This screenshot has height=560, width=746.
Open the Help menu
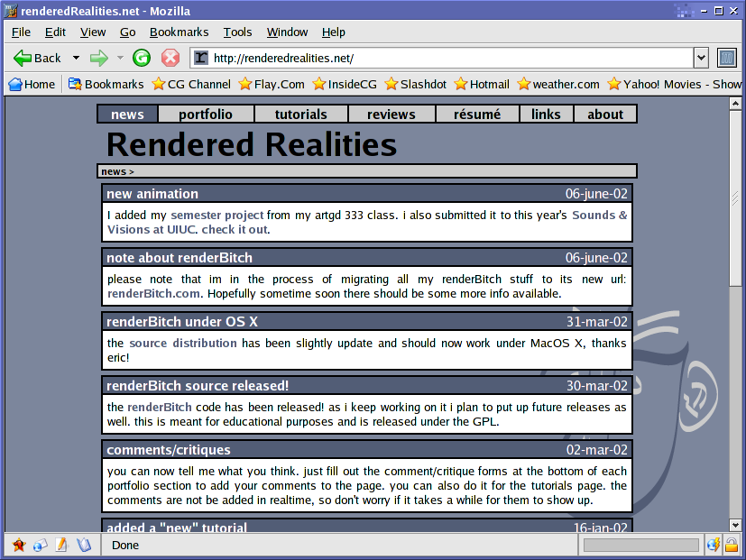(333, 32)
